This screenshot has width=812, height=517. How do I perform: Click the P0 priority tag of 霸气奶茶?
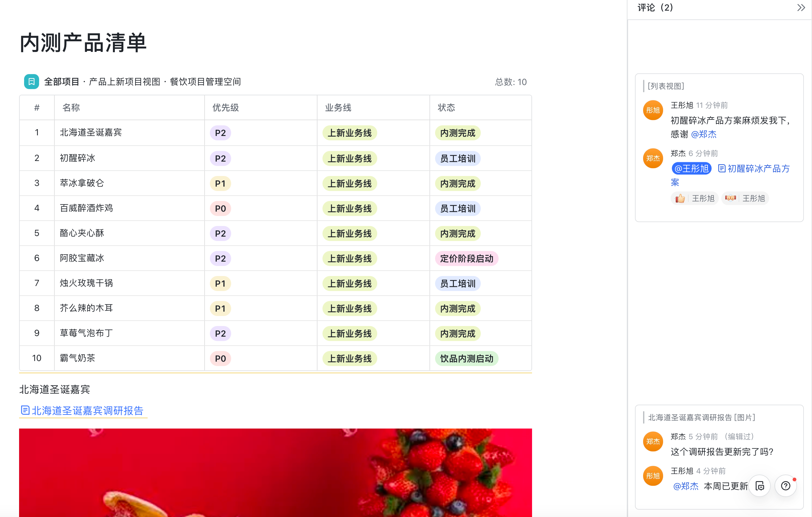tap(220, 359)
